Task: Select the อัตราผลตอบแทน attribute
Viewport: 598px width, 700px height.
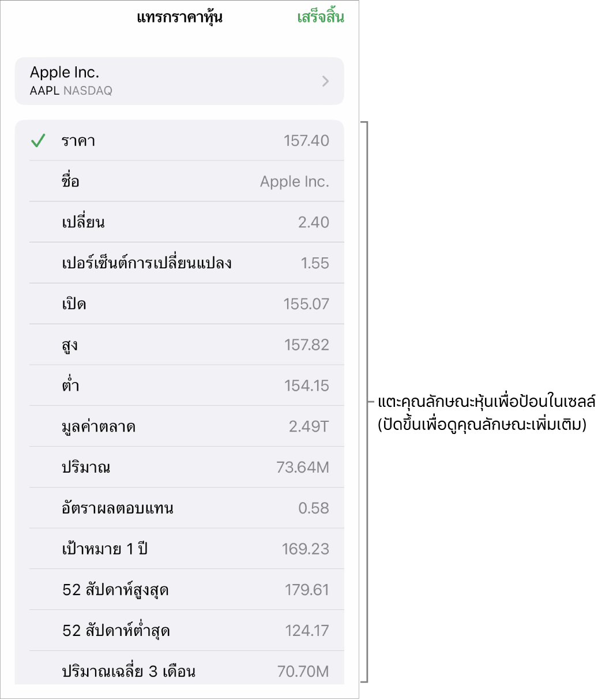Action: pos(179,508)
